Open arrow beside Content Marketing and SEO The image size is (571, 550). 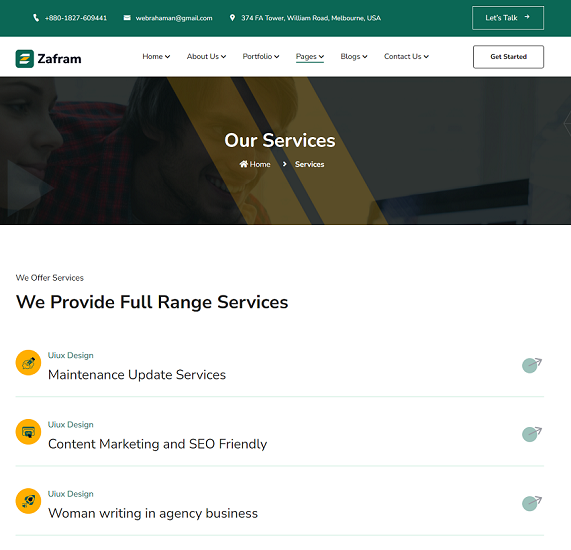pos(532,434)
